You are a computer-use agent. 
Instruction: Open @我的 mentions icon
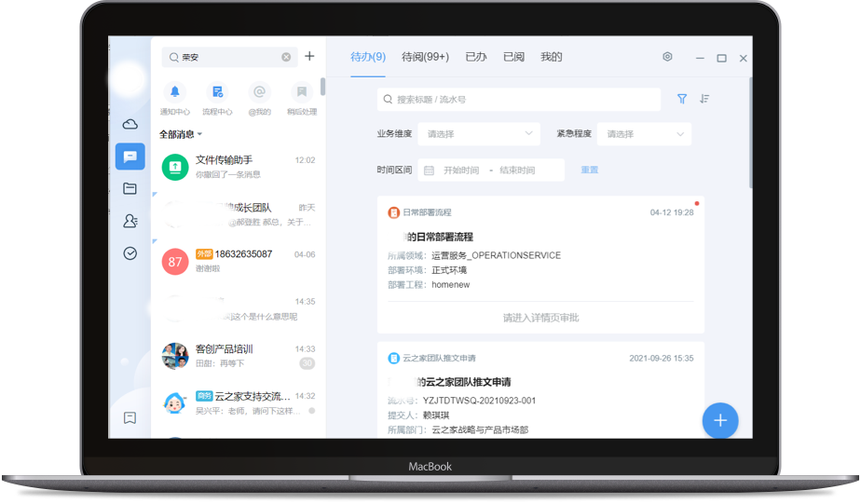pos(259,91)
